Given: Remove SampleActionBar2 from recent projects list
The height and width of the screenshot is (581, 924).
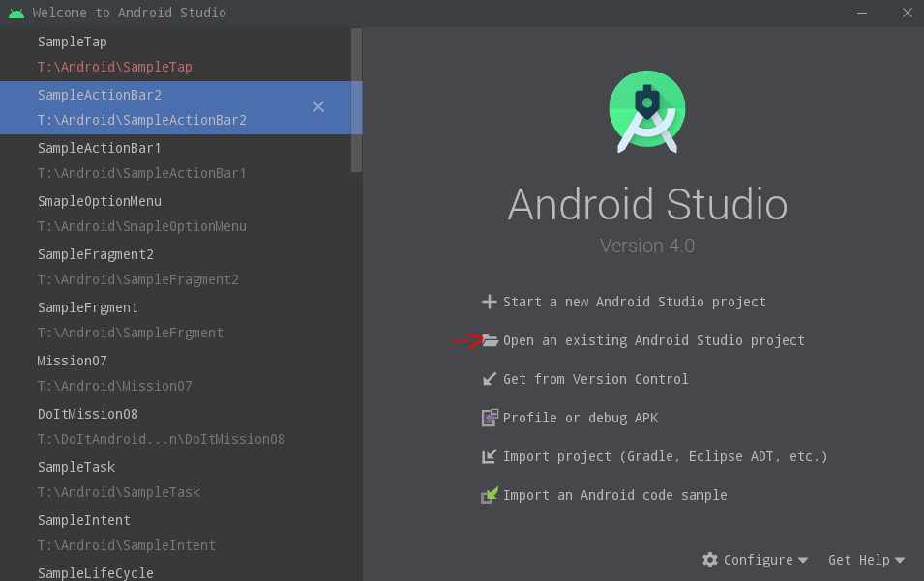Looking at the screenshot, I should click(x=318, y=106).
